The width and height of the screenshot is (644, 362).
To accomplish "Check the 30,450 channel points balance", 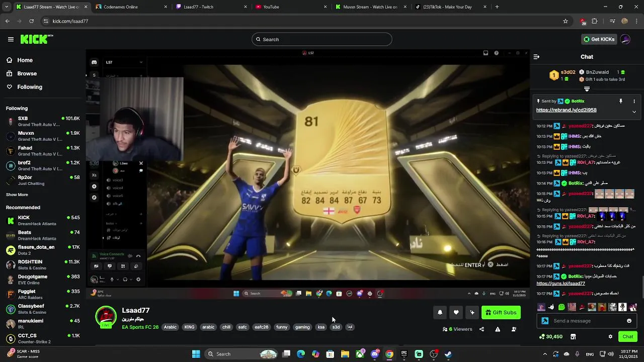I will pos(550,336).
